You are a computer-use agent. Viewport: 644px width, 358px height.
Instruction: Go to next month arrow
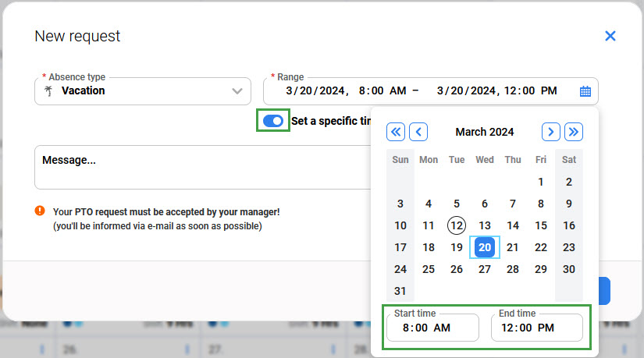pyautogui.click(x=551, y=132)
